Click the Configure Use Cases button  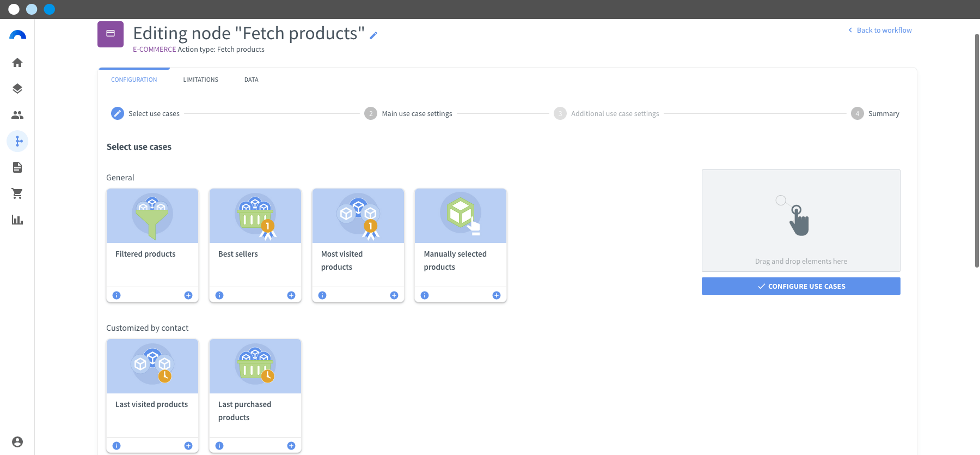[x=801, y=286]
